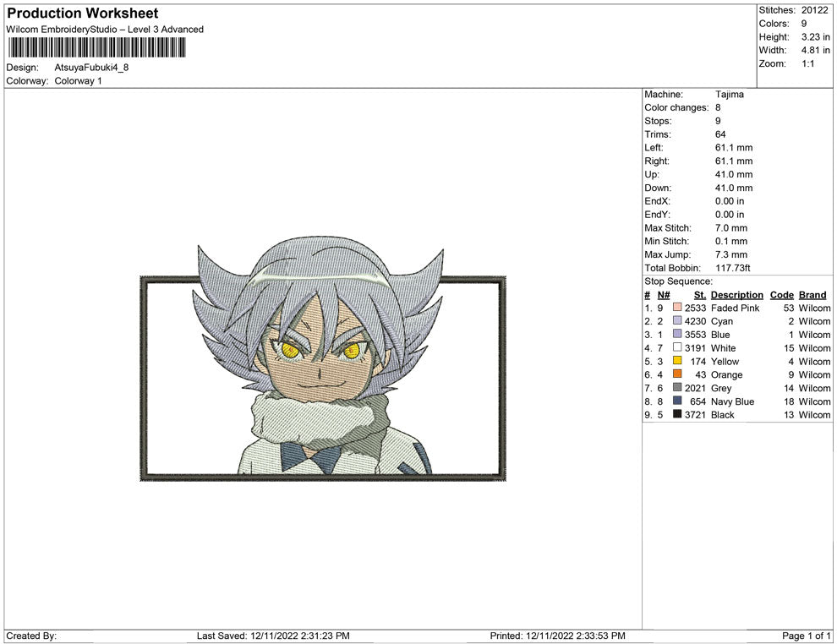Click the EndX value '0.00 in'
This screenshot has height=644, width=837.
[730, 201]
